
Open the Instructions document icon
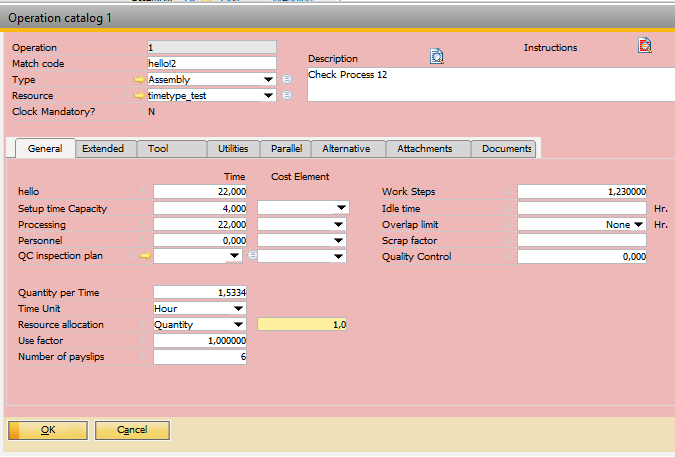645,45
